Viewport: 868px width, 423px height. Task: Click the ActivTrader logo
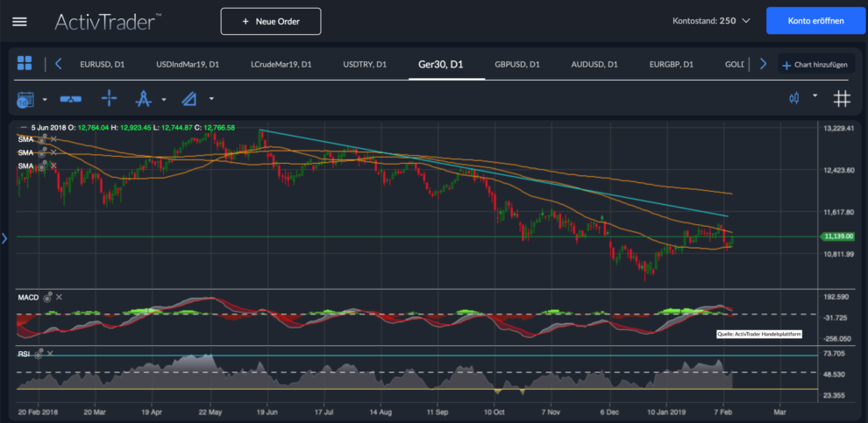(x=109, y=22)
